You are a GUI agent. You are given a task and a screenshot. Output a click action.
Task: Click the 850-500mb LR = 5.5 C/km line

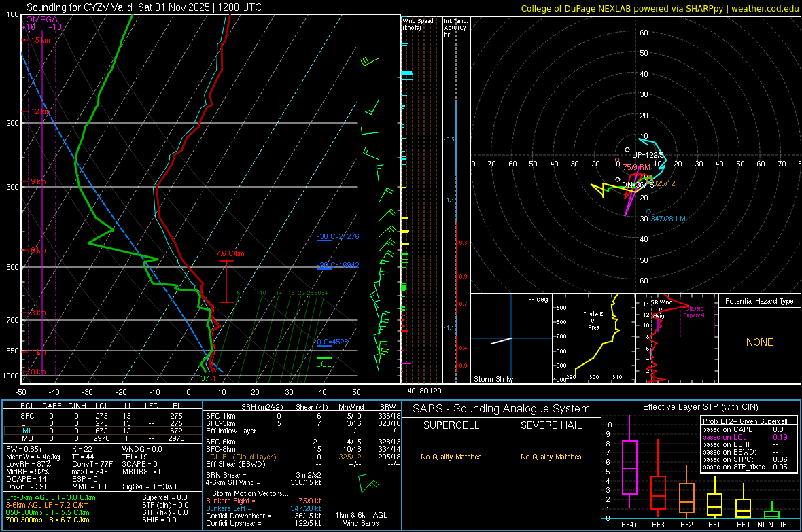(x=48, y=512)
